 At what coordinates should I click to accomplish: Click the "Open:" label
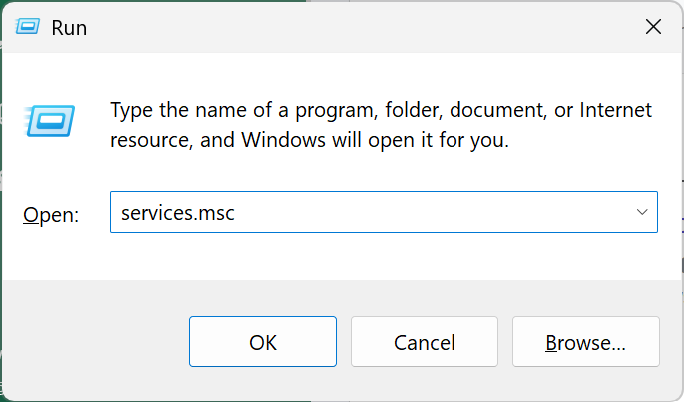click(50, 214)
